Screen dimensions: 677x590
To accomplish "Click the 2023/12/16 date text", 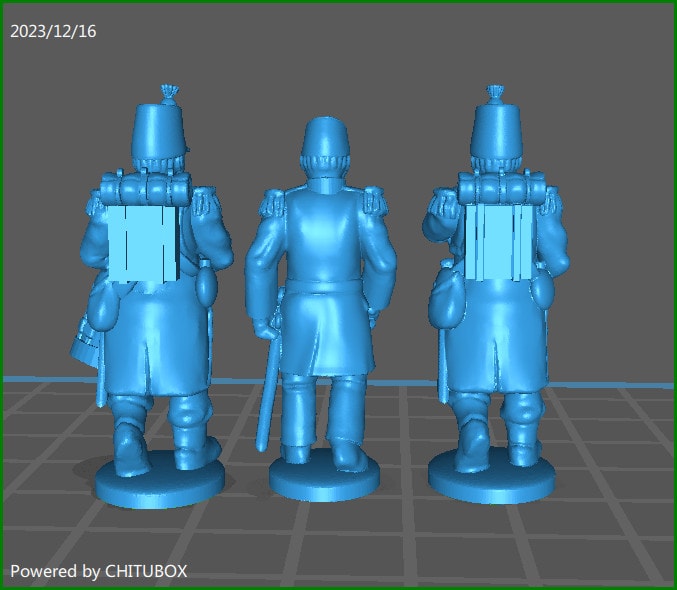I will coord(53,31).
